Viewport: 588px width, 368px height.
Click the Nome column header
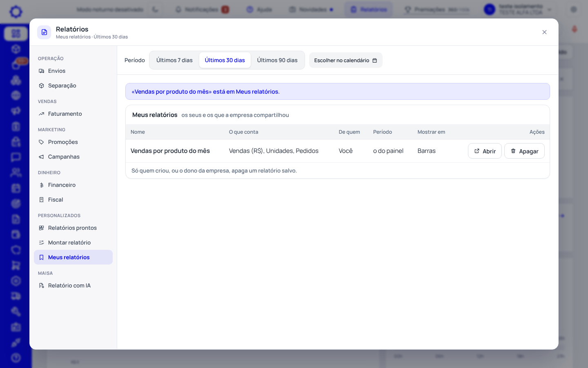pyautogui.click(x=138, y=132)
